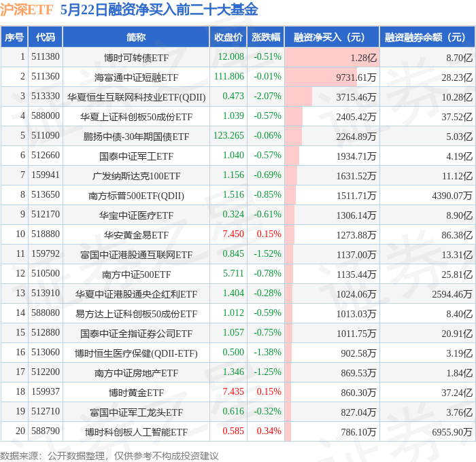Viewport: 476px width, 462px height.
Task: Click the balance 6955.90万
Action: pyautogui.click(x=452, y=432)
